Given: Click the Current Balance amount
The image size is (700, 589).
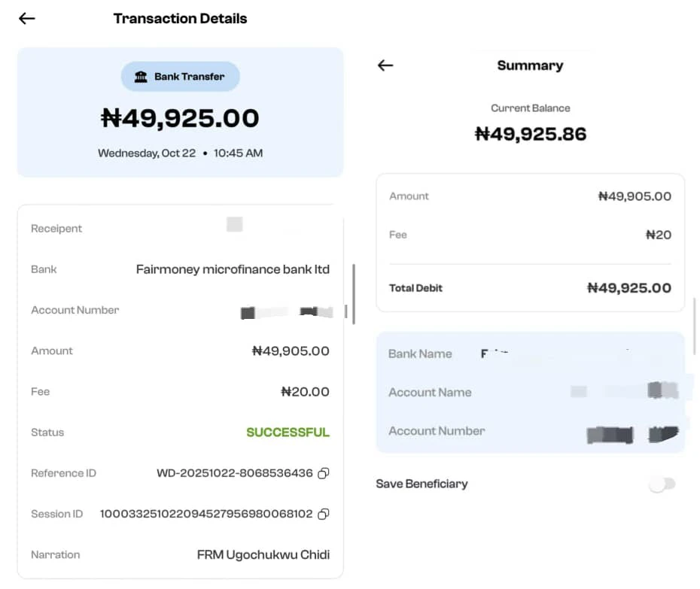Looking at the screenshot, I should tap(530, 134).
